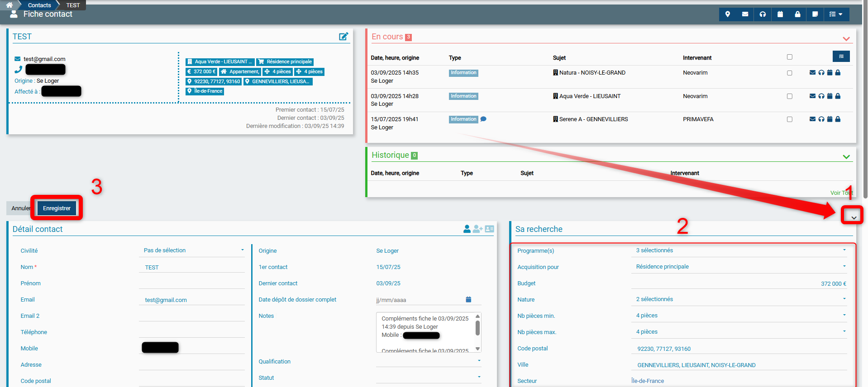The image size is (868, 387).
Task: Click calendar icon on Serene A GENNEVILLIERS row
Action: coord(830,119)
